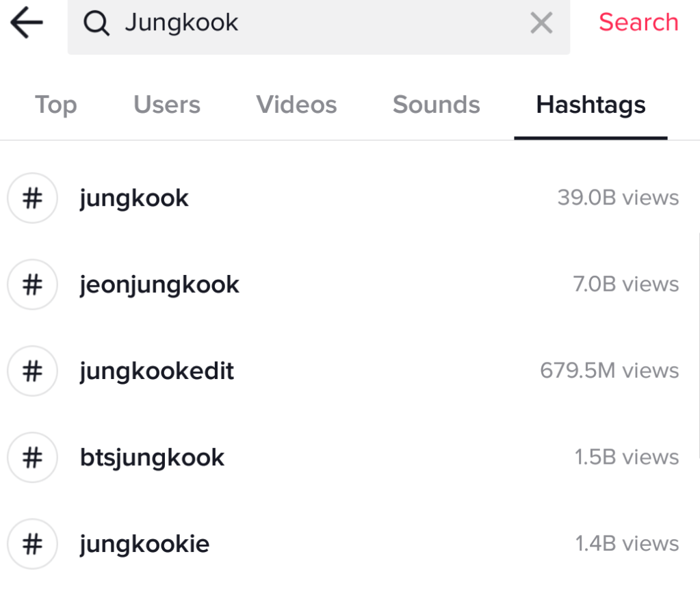Viewport: 700px width, 602px height.
Task: Tap the hashtag icon beside jeonjungkook
Action: tap(32, 285)
